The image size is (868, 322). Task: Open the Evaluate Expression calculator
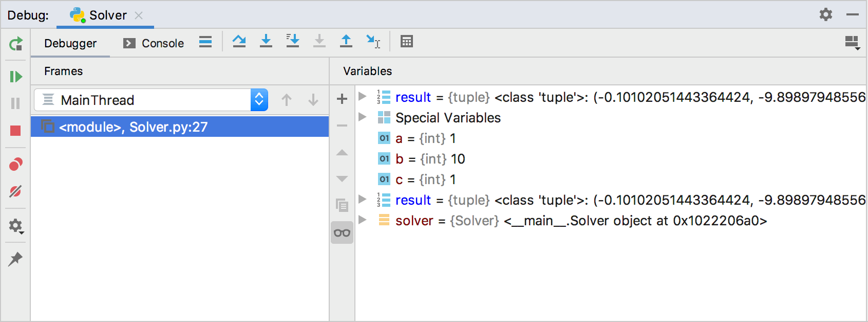(x=407, y=41)
